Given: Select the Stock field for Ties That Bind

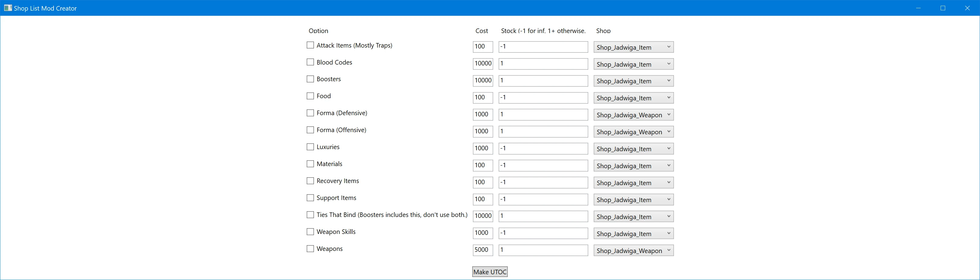Looking at the screenshot, I should 543,216.
